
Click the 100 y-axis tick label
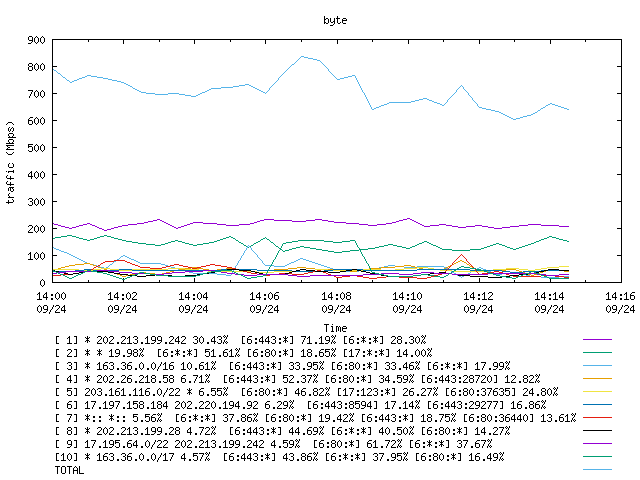coord(36,256)
